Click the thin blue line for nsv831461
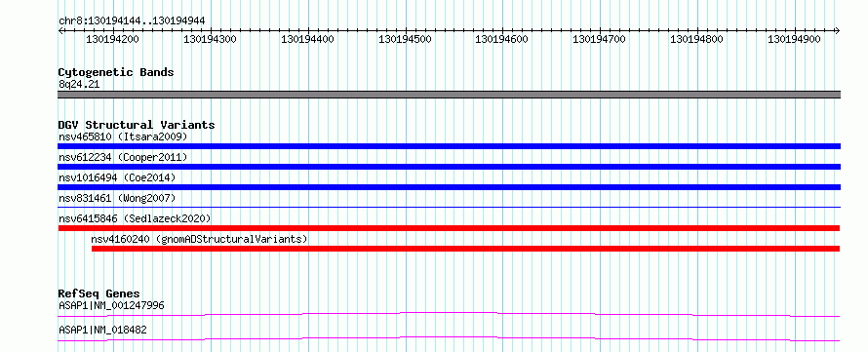Image resolution: width=868 pixels, height=352 pixels. click(449, 207)
